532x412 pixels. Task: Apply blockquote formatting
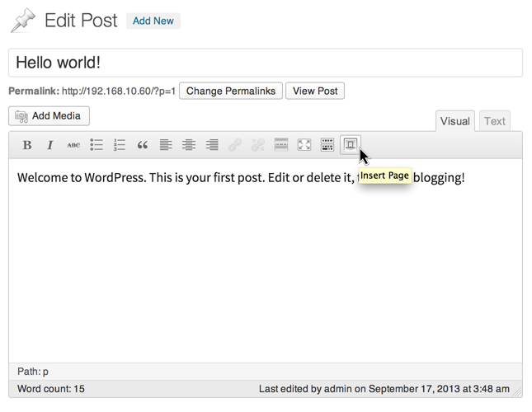[x=143, y=145]
